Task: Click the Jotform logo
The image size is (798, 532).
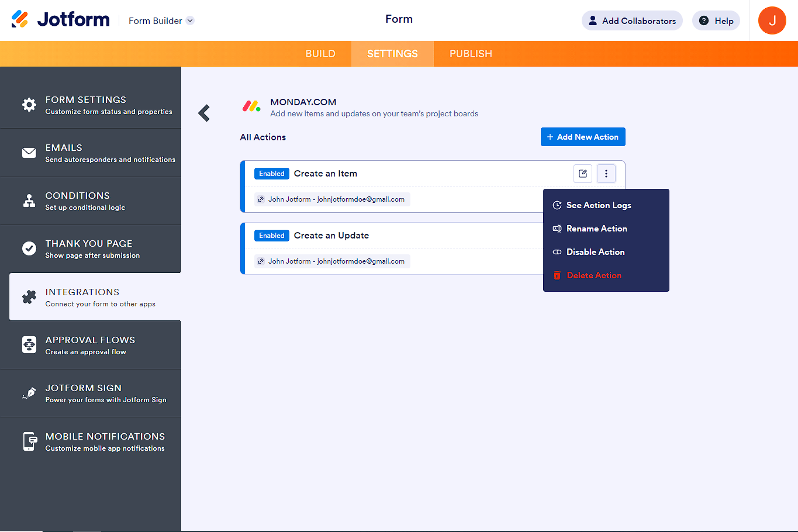Action: point(60,19)
